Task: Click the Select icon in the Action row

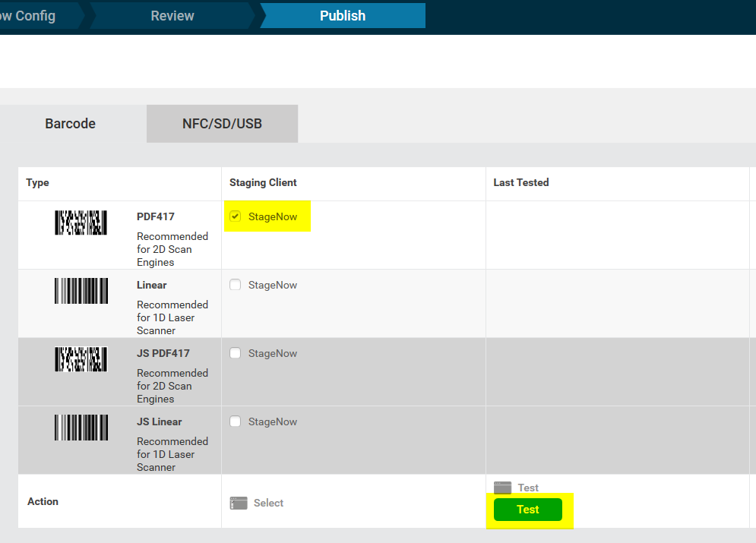Action: 238,502
